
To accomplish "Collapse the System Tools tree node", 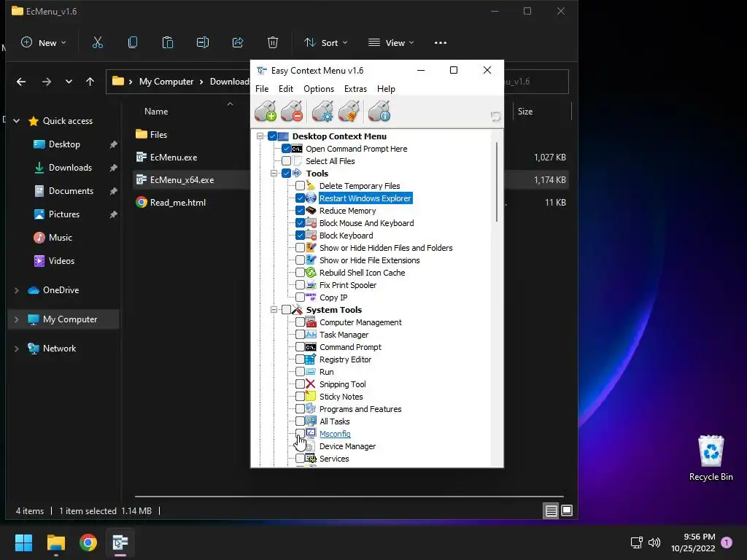I will pos(274,309).
